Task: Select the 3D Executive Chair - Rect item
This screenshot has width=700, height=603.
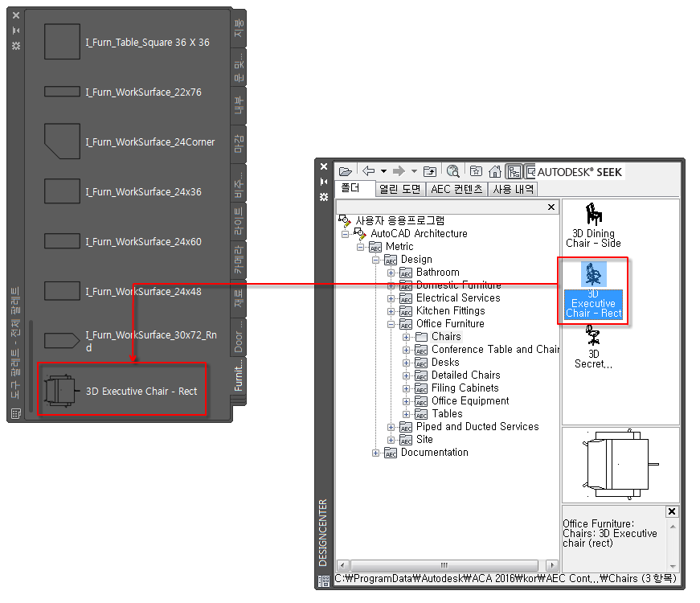Action: (x=593, y=290)
